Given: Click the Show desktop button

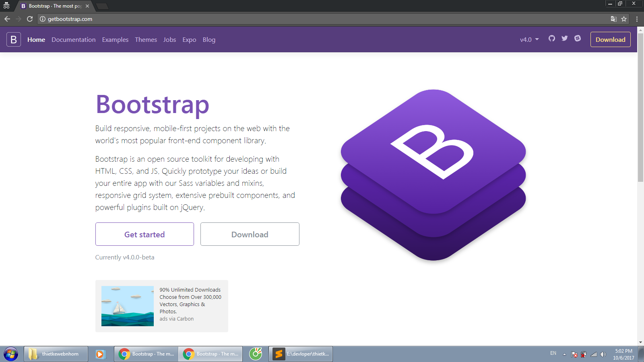Looking at the screenshot, I should click(641, 354).
